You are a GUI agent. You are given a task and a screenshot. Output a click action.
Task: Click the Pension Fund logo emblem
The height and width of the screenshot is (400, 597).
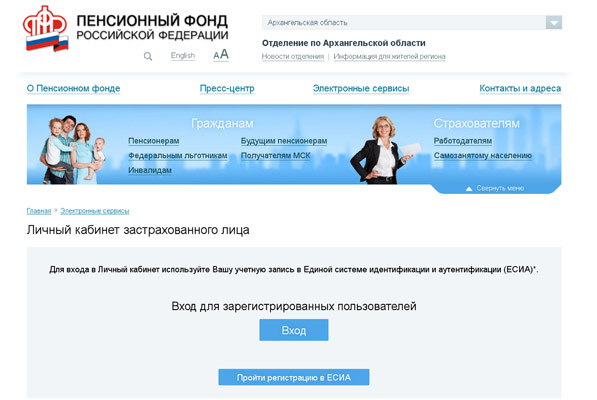click(x=46, y=29)
